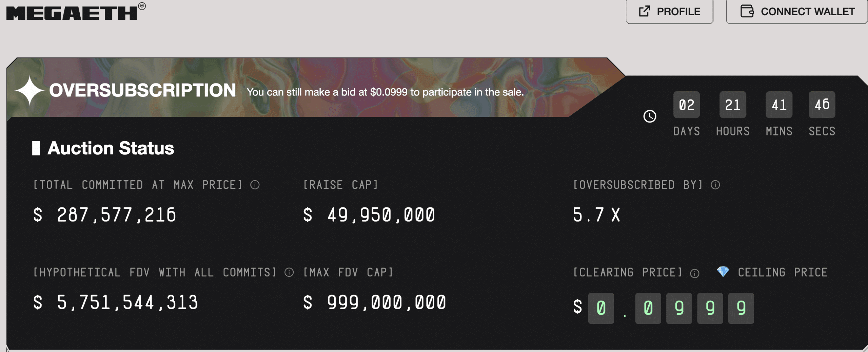Click CONNECT WALLET to link your wallet
The image size is (868, 352).
tap(795, 11)
